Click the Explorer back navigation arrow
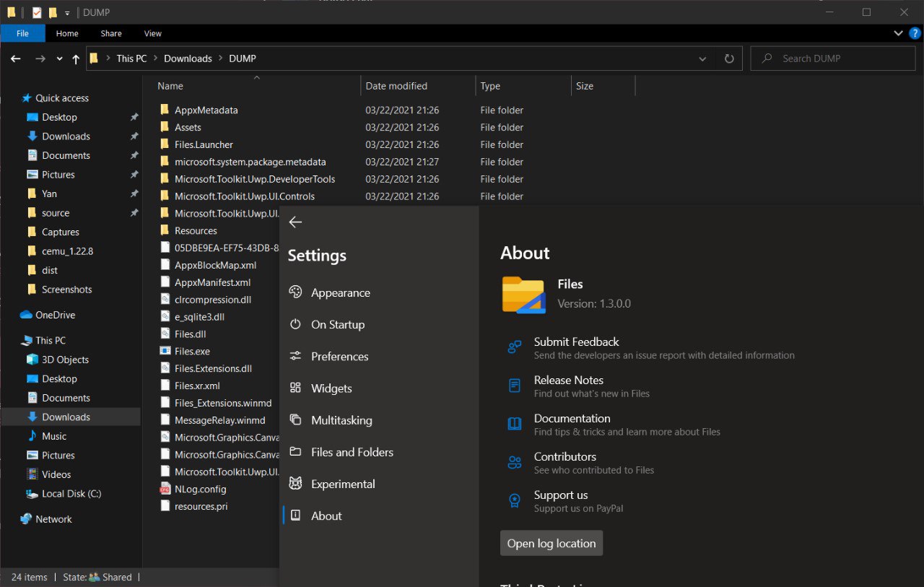The height and width of the screenshot is (587, 924). coord(16,58)
